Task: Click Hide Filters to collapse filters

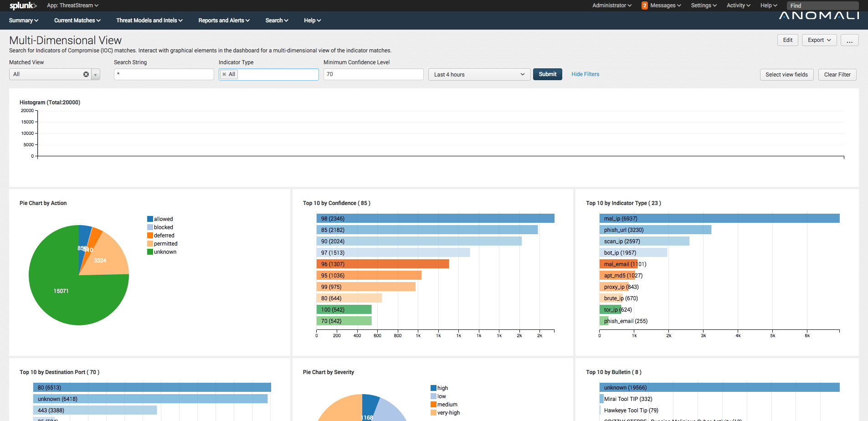Action: (x=585, y=74)
